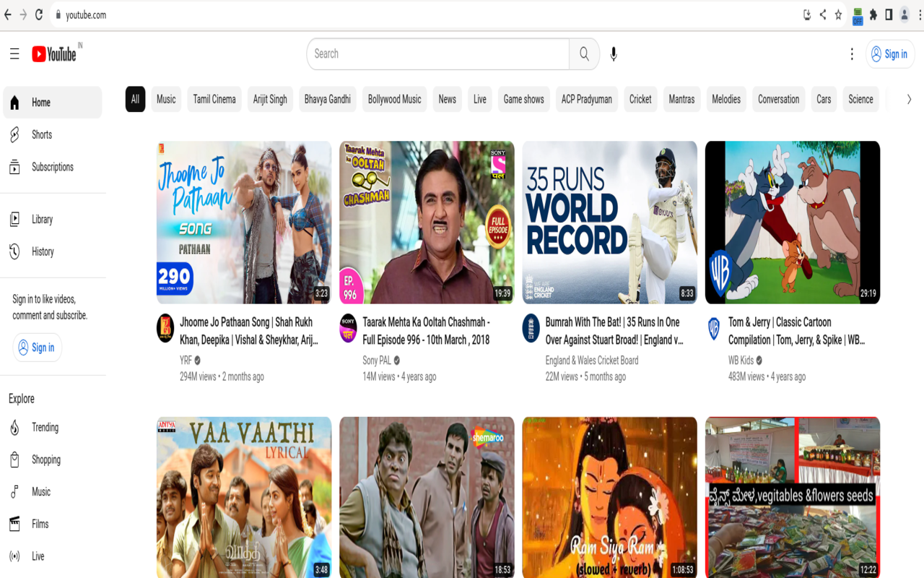Open Shopping under Explore
This screenshot has width=924, height=578.
[52, 460]
